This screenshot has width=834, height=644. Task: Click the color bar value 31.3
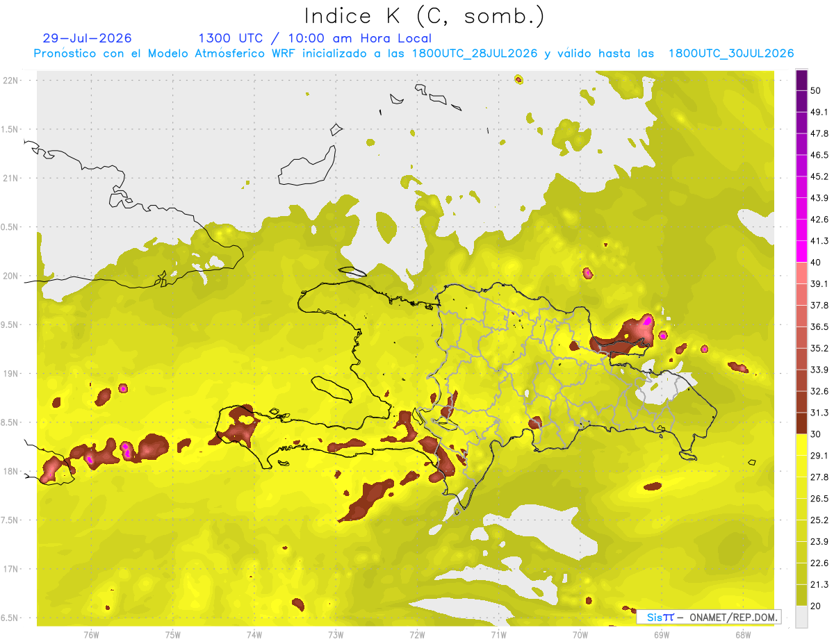(x=819, y=413)
